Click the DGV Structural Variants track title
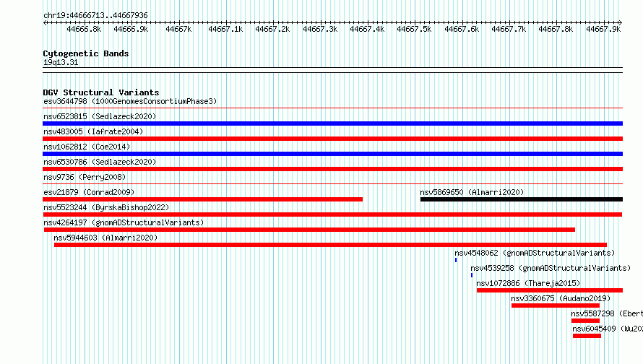This screenshot has width=643, height=364. [101, 92]
